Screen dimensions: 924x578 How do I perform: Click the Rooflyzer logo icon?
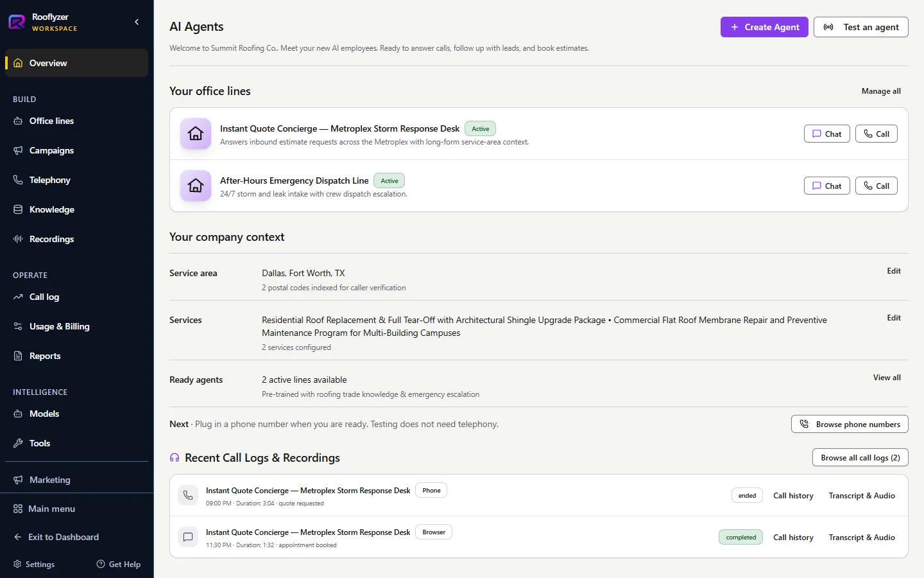pos(17,22)
